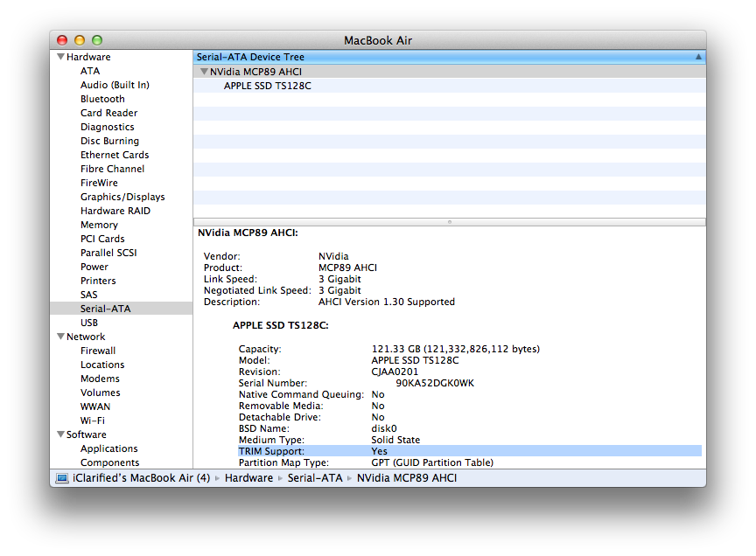The width and height of the screenshot is (756, 556).
Task: Select Bluetooth in the Hardware list
Action: tap(102, 99)
